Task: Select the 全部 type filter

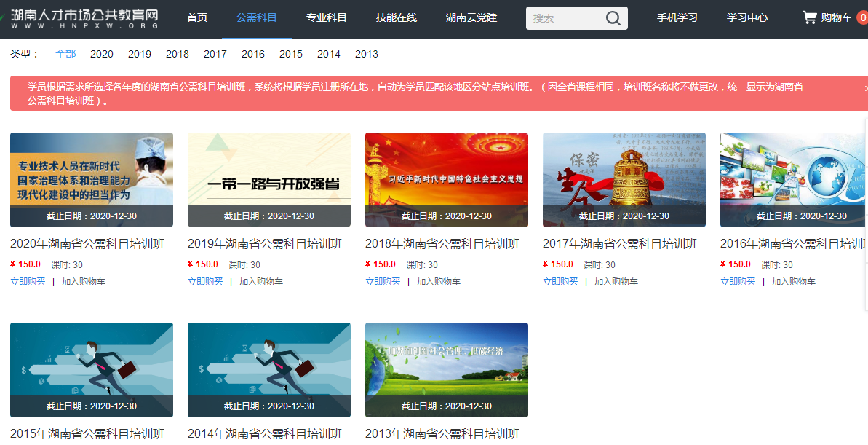Action: pyautogui.click(x=65, y=54)
